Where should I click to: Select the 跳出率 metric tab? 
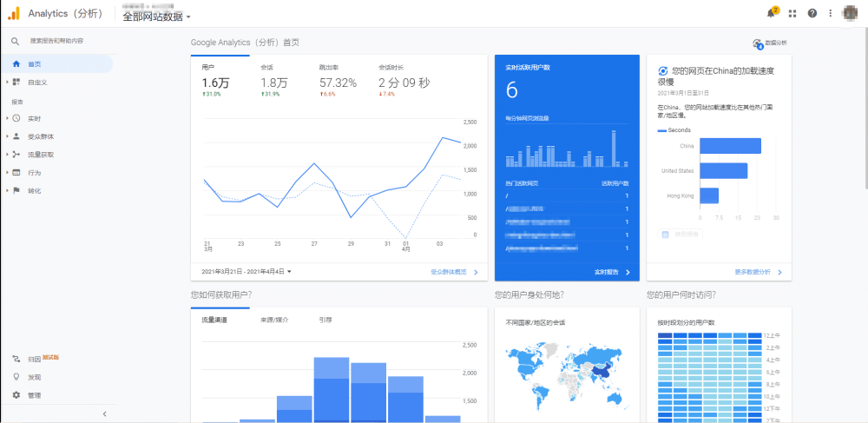click(x=338, y=83)
